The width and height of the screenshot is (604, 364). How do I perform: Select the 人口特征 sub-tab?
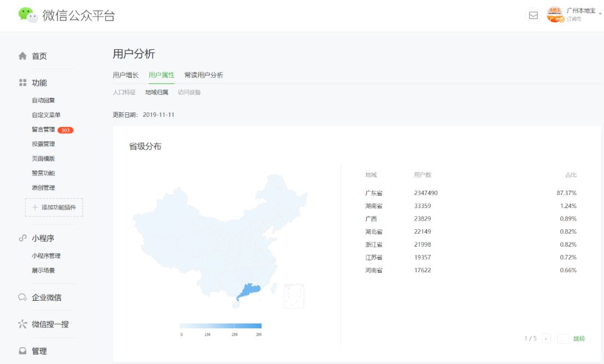124,92
